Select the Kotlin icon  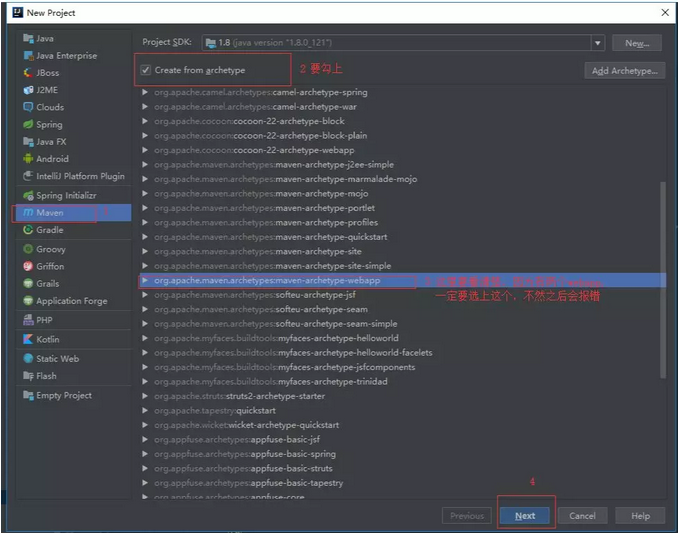click(x=28, y=339)
